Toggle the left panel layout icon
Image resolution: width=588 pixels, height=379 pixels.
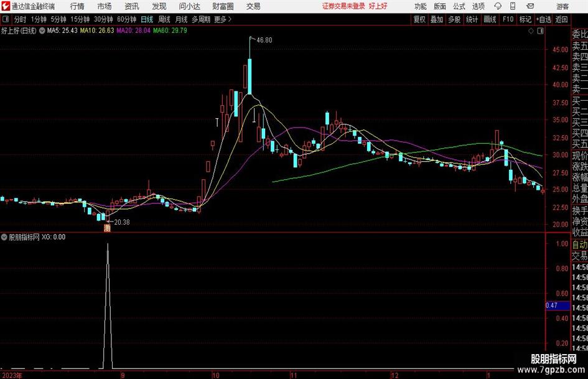coord(6,19)
